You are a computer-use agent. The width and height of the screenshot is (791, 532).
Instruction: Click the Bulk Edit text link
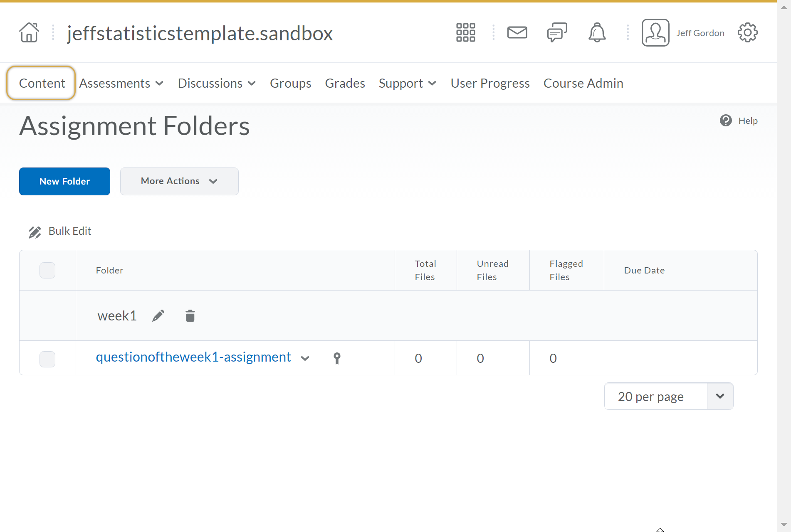[x=70, y=231]
